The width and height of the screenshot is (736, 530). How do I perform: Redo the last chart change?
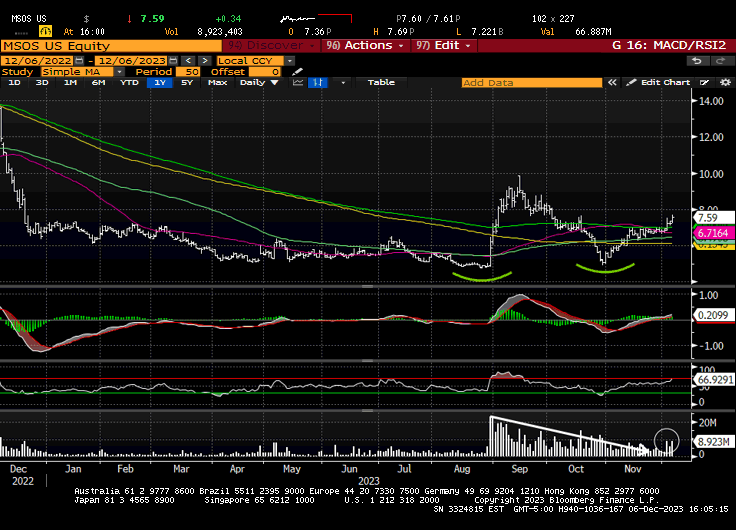tap(720, 61)
